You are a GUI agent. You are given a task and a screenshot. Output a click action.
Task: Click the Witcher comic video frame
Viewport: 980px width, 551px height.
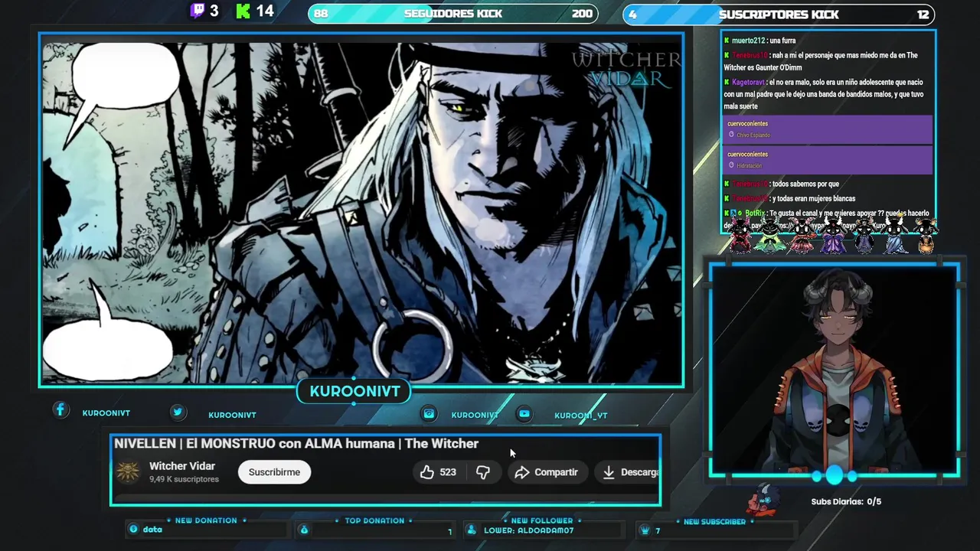click(x=362, y=210)
